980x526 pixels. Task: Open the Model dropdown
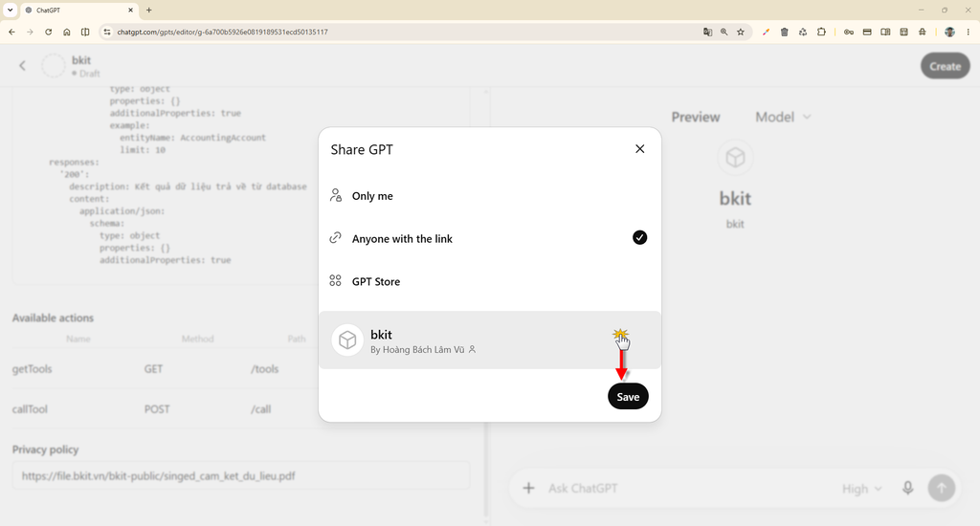783,117
